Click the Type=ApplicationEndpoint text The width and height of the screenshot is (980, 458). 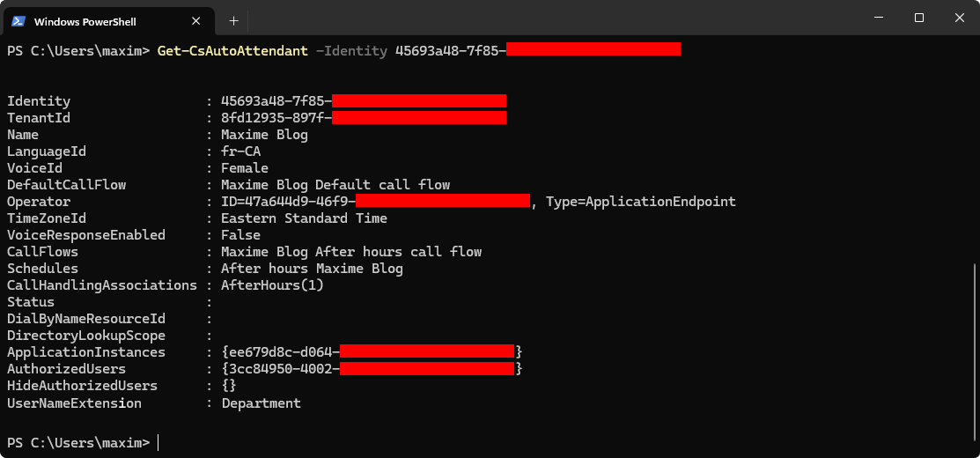coord(640,202)
